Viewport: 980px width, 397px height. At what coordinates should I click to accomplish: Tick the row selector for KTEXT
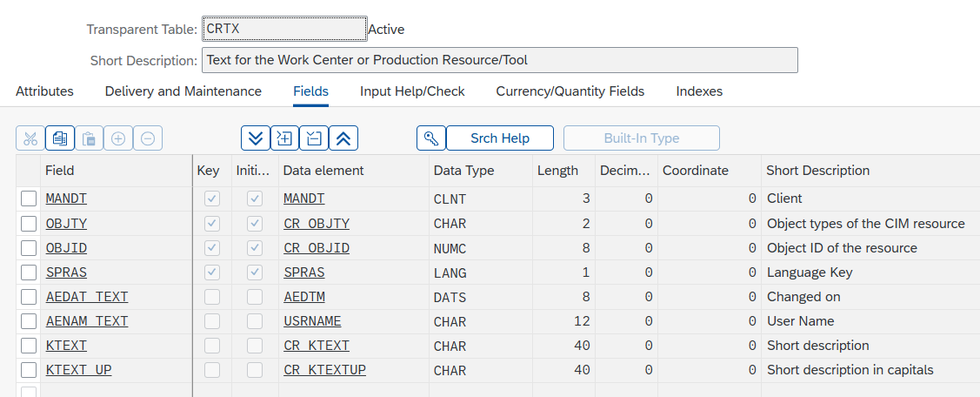[x=29, y=346]
